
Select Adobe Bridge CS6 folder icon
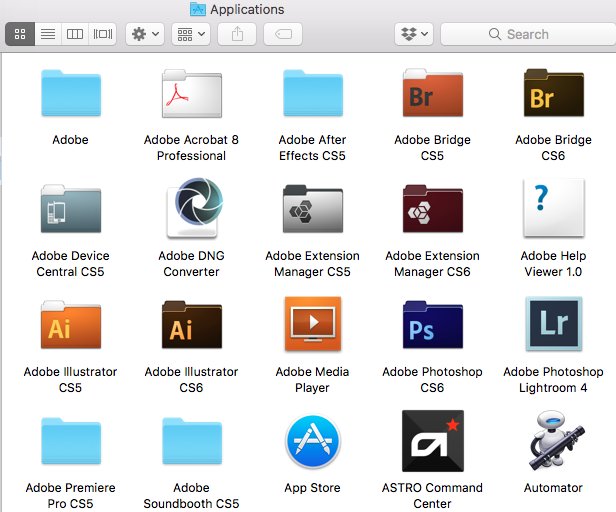(554, 93)
